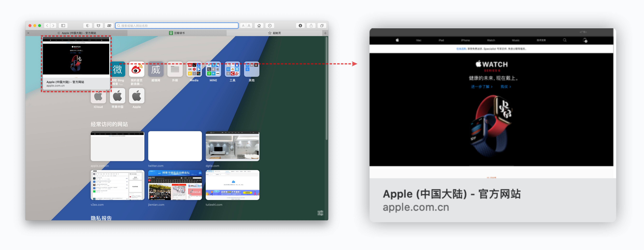The width and height of the screenshot is (644, 250).
Task: Increase text size with large A button
Action: pyautogui.click(x=249, y=25)
